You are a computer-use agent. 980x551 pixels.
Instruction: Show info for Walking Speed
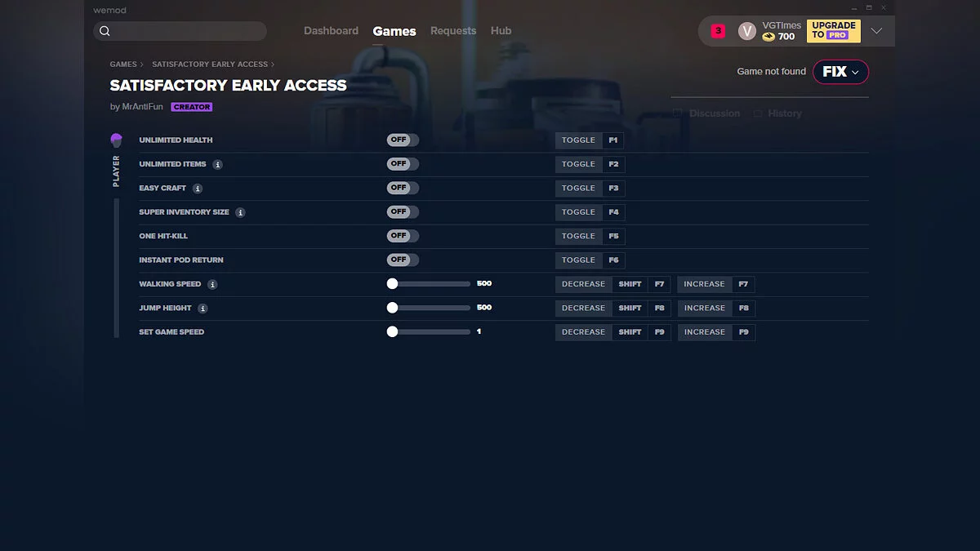(x=212, y=284)
